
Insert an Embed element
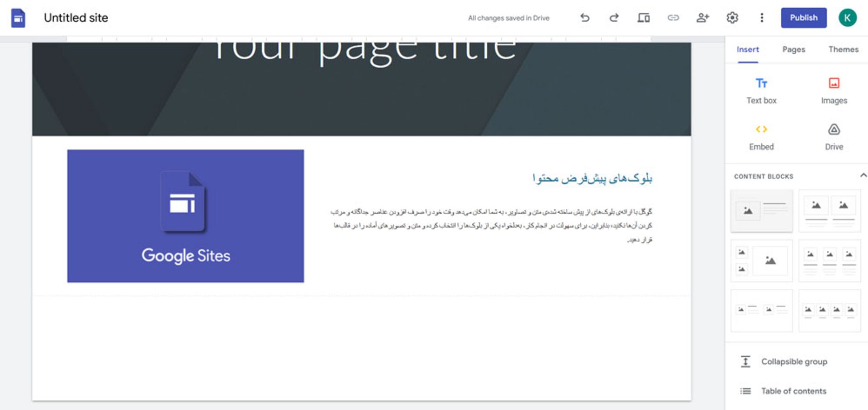point(761,137)
